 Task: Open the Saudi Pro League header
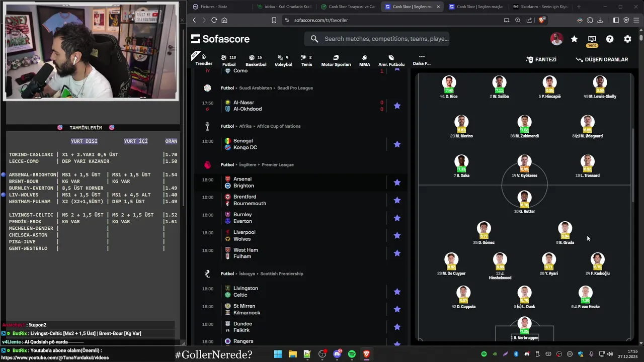295,88
